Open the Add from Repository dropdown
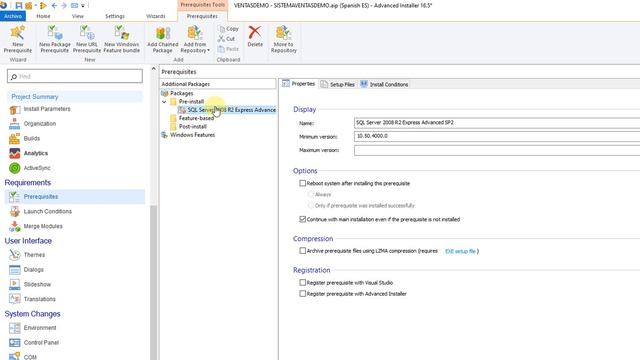Screen dimensions: 640x360 (x=195, y=39)
